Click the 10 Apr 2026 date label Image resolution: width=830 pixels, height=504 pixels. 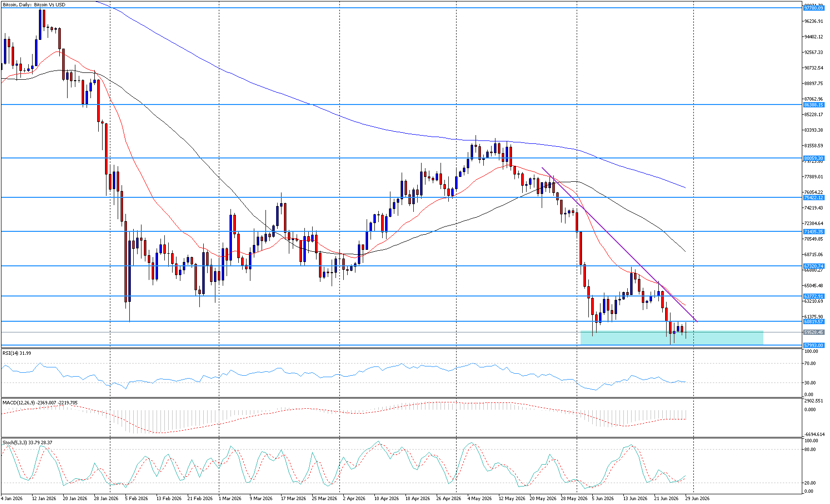(386, 499)
